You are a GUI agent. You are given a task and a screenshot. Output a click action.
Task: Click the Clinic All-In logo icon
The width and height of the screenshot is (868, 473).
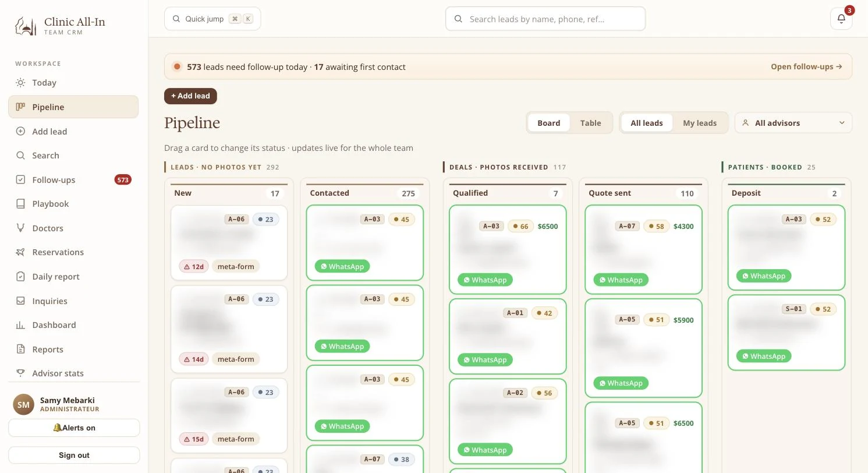[26, 26]
